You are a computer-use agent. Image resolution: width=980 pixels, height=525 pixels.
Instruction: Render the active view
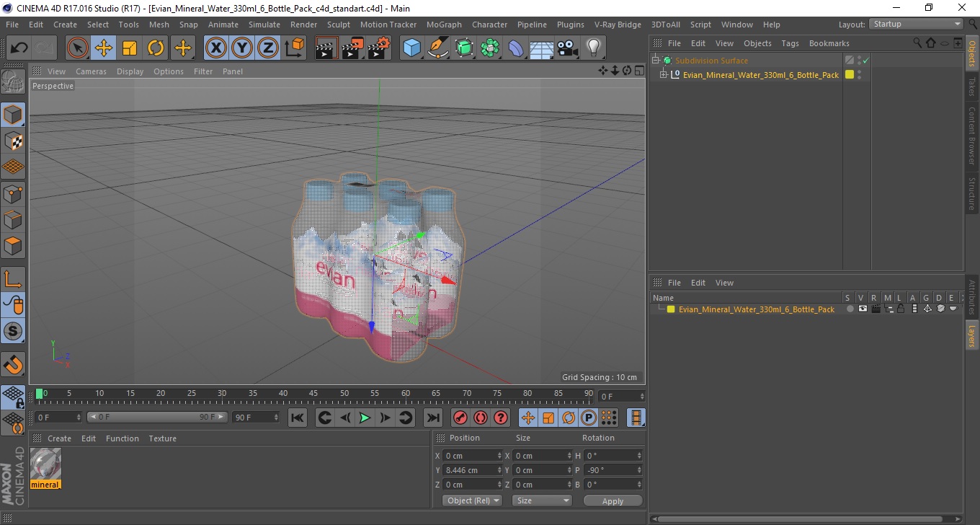pyautogui.click(x=326, y=48)
